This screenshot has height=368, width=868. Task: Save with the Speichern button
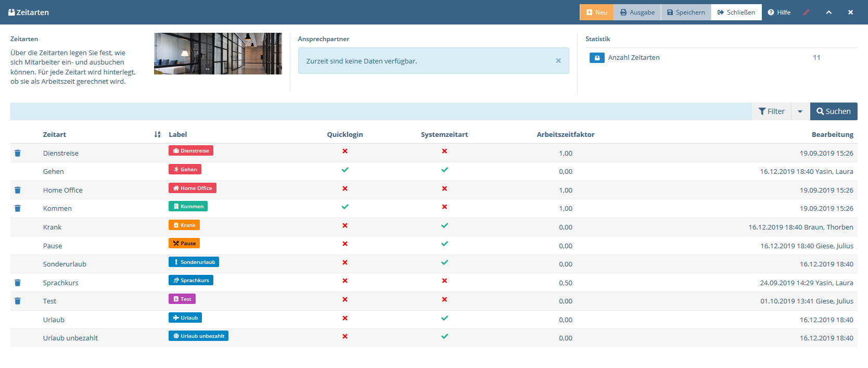click(686, 12)
